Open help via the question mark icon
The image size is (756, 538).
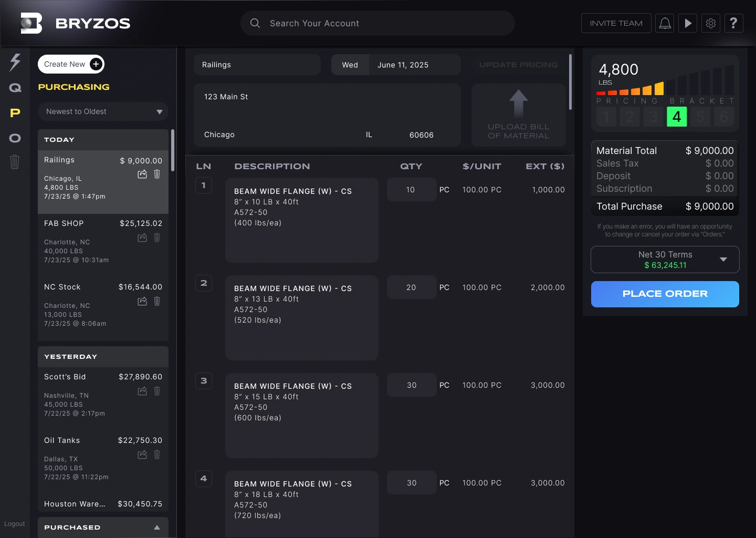[x=734, y=23]
